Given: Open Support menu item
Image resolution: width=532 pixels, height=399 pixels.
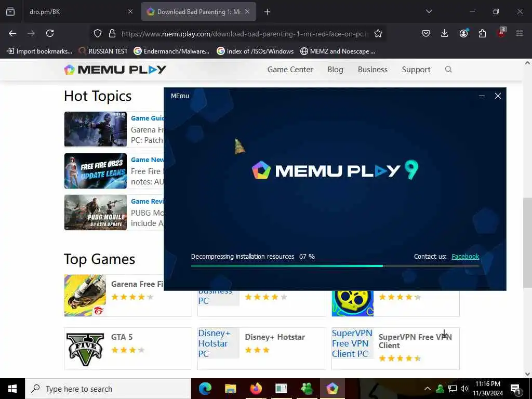Looking at the screenshot, I should coord(416,70).
